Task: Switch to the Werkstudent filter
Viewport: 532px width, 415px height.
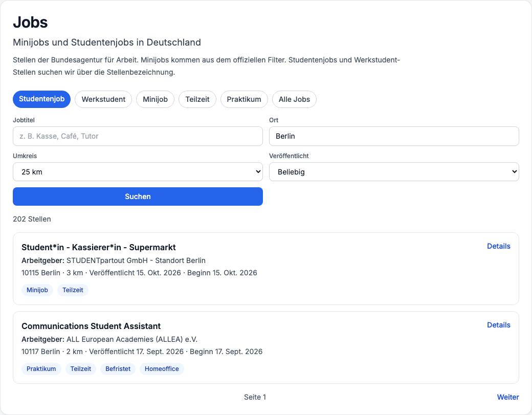Action: 103,99
